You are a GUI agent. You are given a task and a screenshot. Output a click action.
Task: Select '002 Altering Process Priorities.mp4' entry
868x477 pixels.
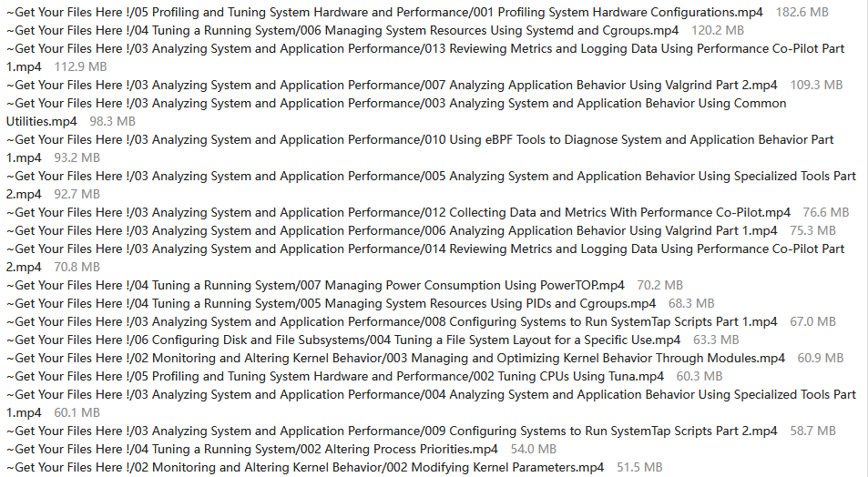pyautogui.click(x=252, y=450)
